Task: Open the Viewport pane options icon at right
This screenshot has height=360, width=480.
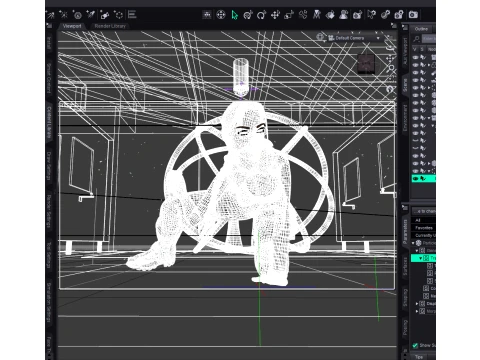Action: (x=394, y=26)
